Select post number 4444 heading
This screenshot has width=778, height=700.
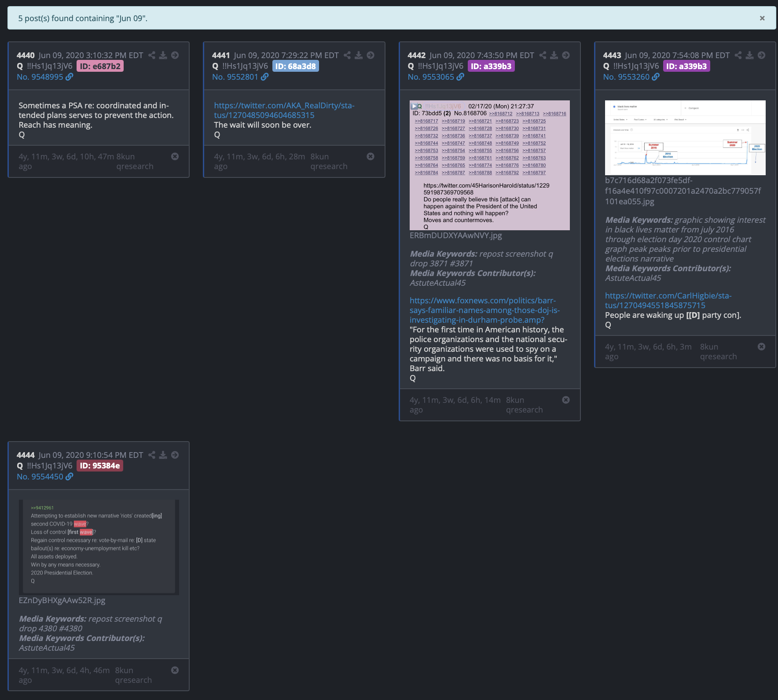26,455
